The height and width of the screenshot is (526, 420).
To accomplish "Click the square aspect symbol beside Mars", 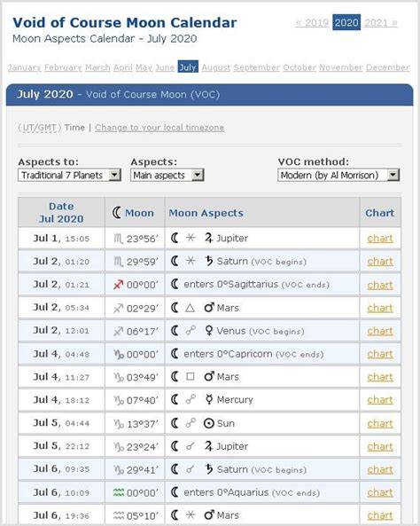I will click(190, 377).
